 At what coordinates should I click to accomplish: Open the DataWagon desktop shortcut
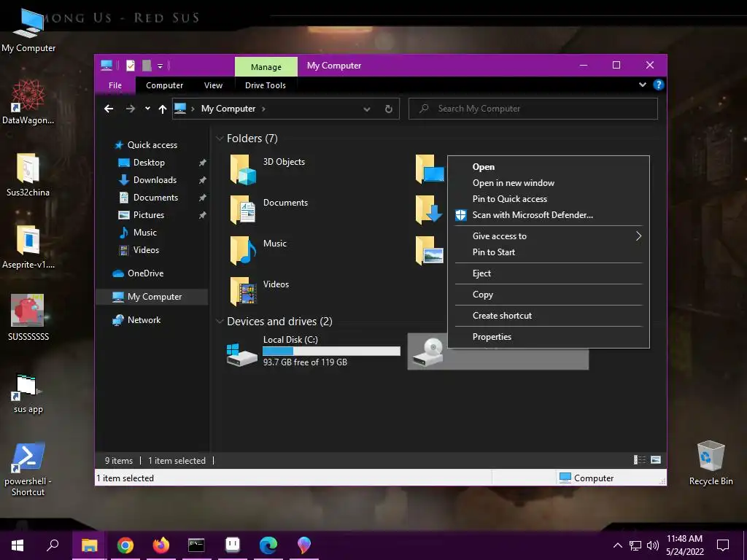pyautogui.click(x=28, y=101)
